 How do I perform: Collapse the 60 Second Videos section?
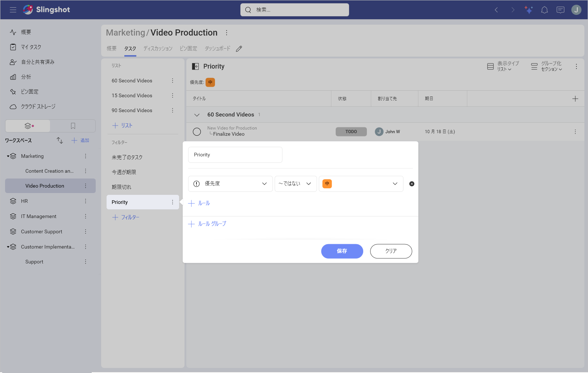pyautogui.click(x=197, y=115)
